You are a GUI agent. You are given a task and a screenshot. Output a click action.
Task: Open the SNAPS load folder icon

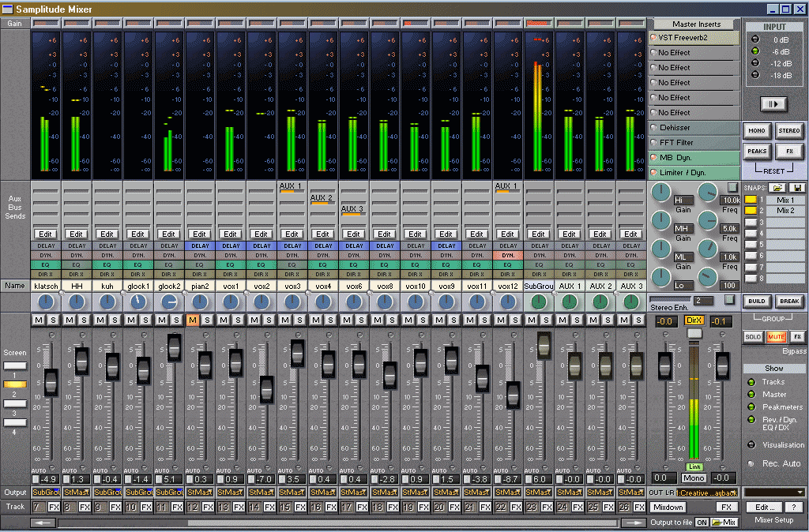[x=777, y=188]
